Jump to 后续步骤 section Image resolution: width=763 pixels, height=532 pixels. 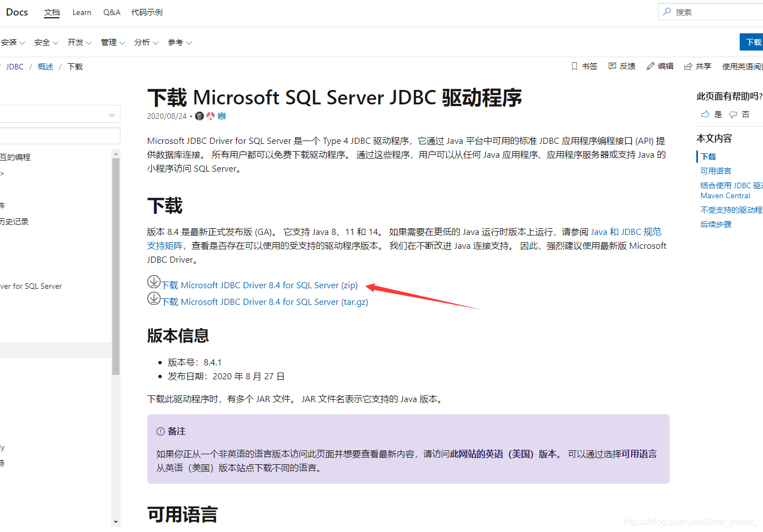point(716,224)
